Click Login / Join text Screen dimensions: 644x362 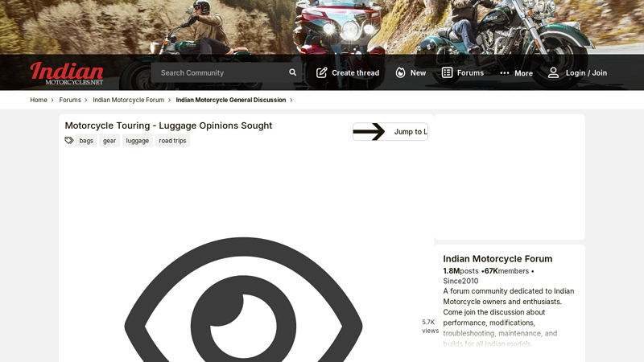[x=586, y=72]
